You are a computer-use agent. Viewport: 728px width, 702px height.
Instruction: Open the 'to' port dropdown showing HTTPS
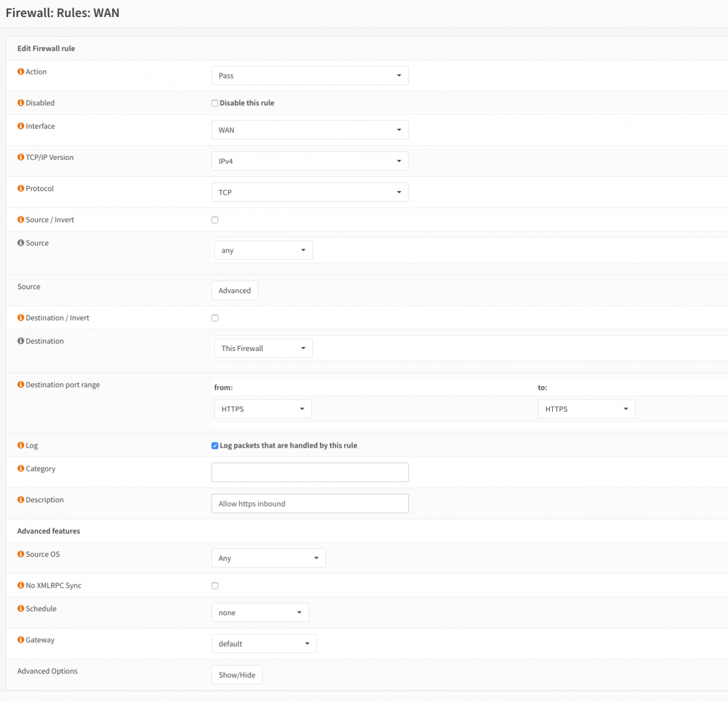pos(586,409)
